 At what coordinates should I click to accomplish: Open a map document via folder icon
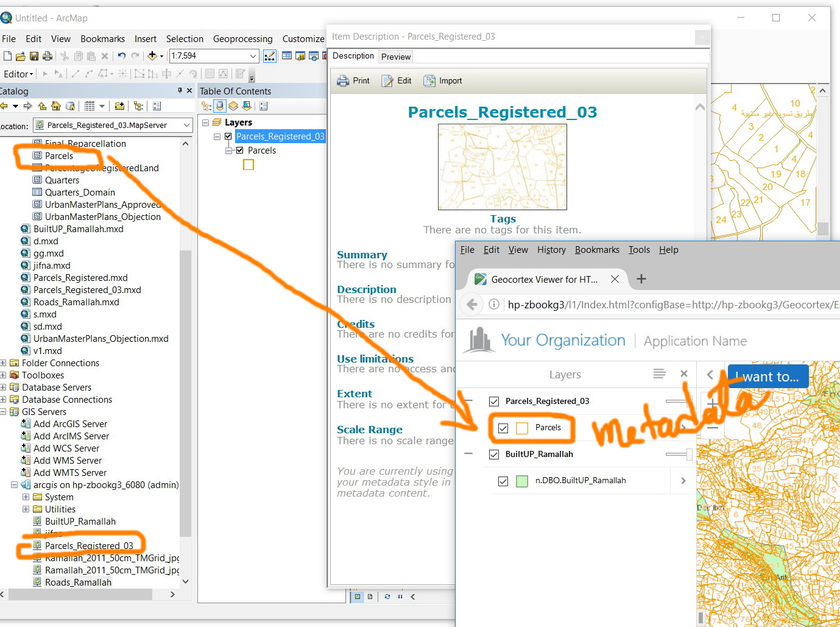(20, 56)
